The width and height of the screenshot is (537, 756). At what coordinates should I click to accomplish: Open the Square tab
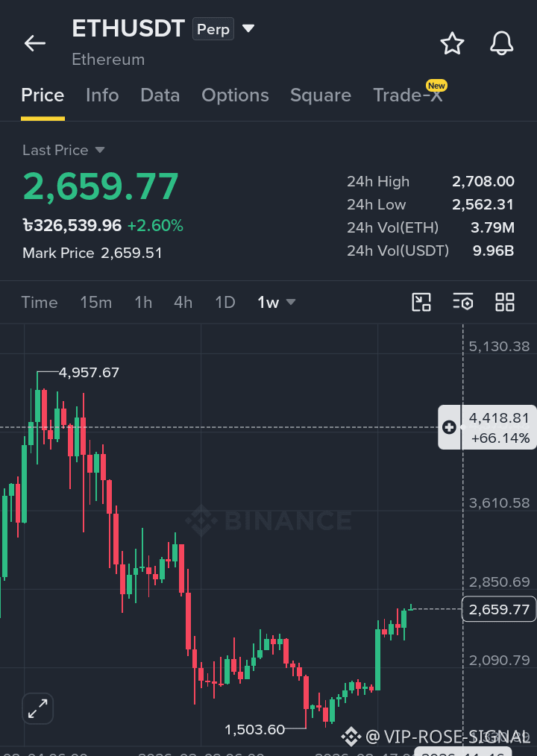pyautogui.click(x=321, y=95)
